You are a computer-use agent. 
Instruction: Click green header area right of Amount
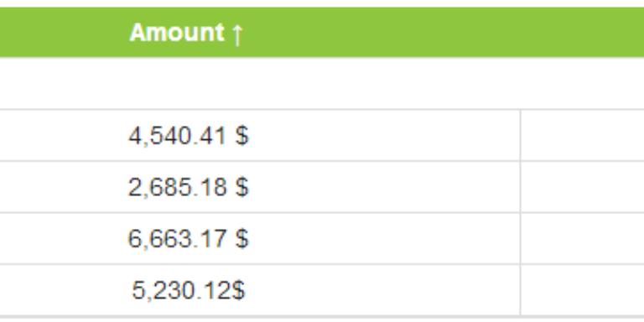pyautogui.click(x=444, y=33)
